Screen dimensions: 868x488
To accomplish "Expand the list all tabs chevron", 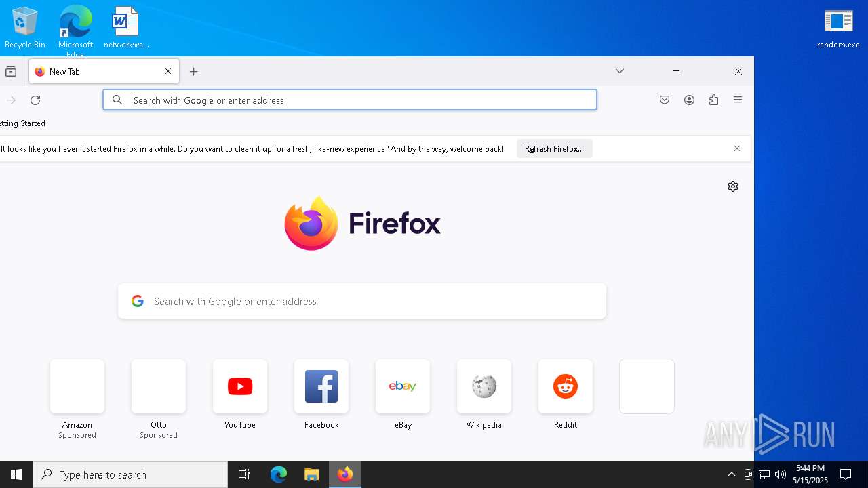I will pos(620,71).
